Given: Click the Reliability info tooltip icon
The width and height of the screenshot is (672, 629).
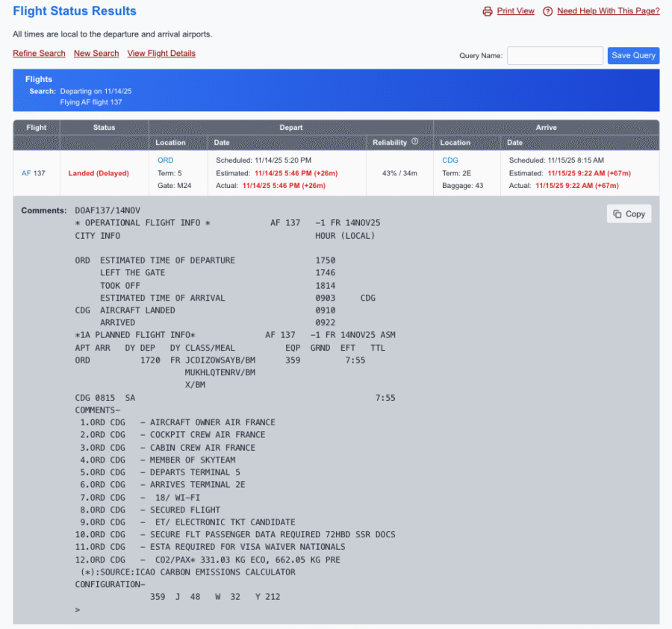Looking at the screenshot, I should pos(415,142).
